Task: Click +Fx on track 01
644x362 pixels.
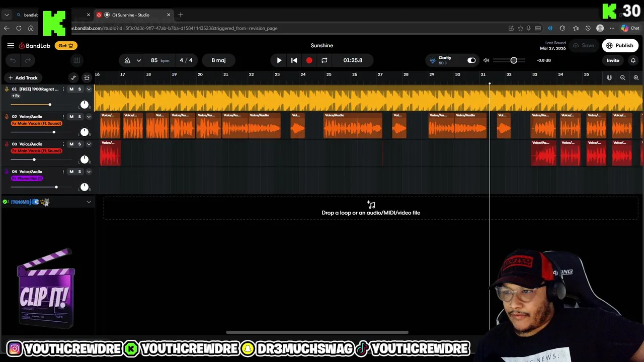Action: click(16, 96)
